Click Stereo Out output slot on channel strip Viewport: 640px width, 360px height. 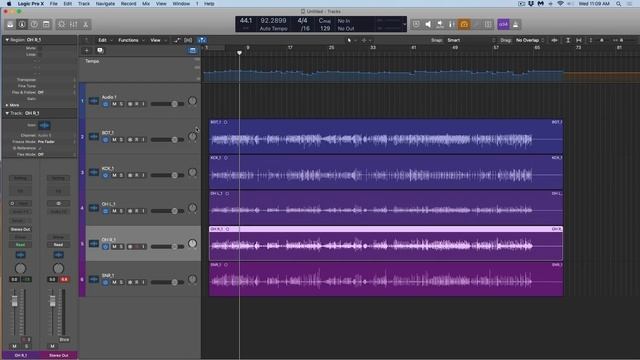click(x=20, y=229)
